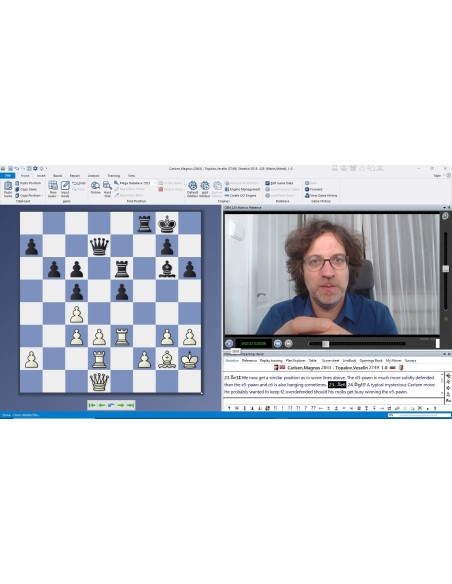The width and height of the screenshot is (452, 584).
Task: Click the black queen on d7
Action: (99, 246)
